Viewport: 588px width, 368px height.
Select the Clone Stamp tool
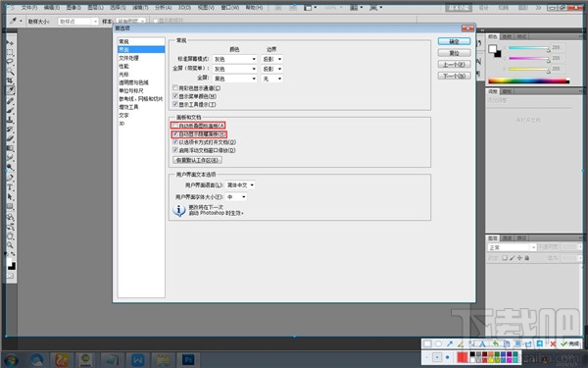coord(10,120)
